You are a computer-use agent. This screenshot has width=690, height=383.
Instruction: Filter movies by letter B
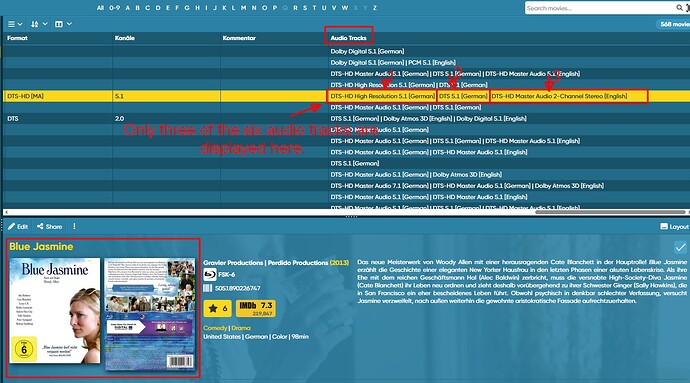(138, 8)
